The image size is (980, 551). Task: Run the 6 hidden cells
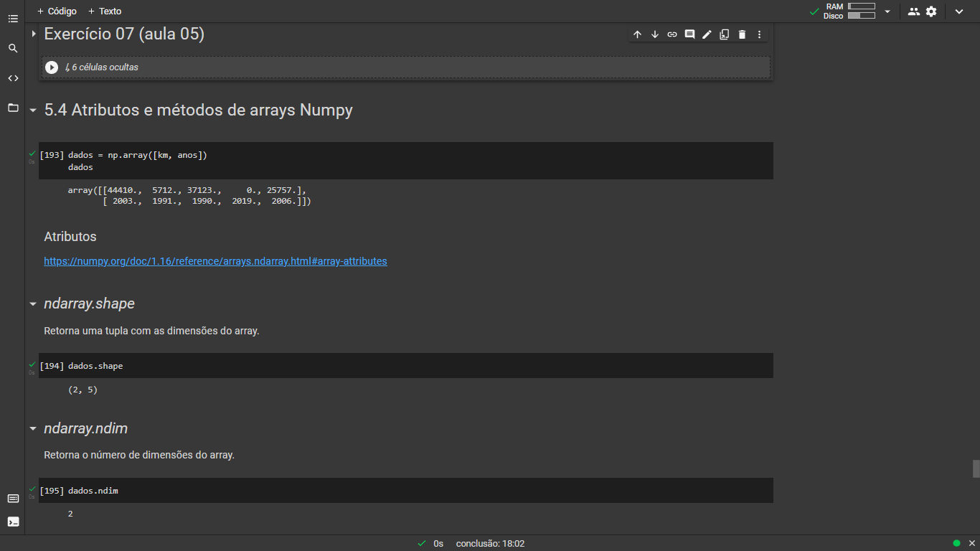[52, 67]
